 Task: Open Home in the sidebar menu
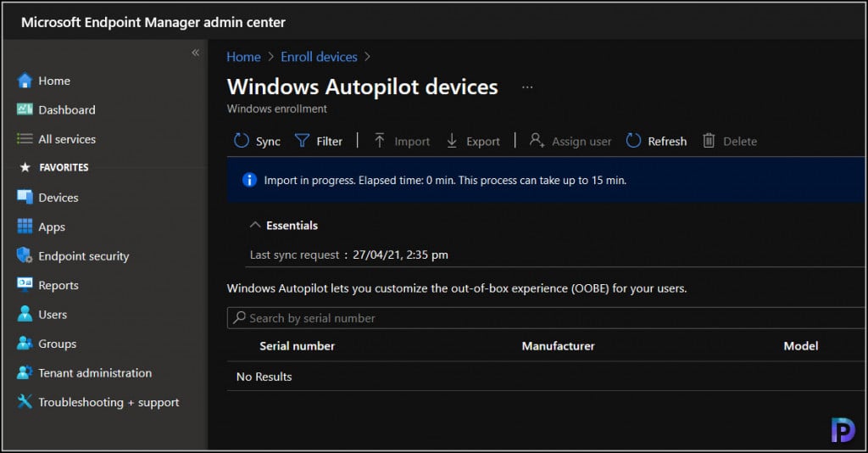[54, 81]
